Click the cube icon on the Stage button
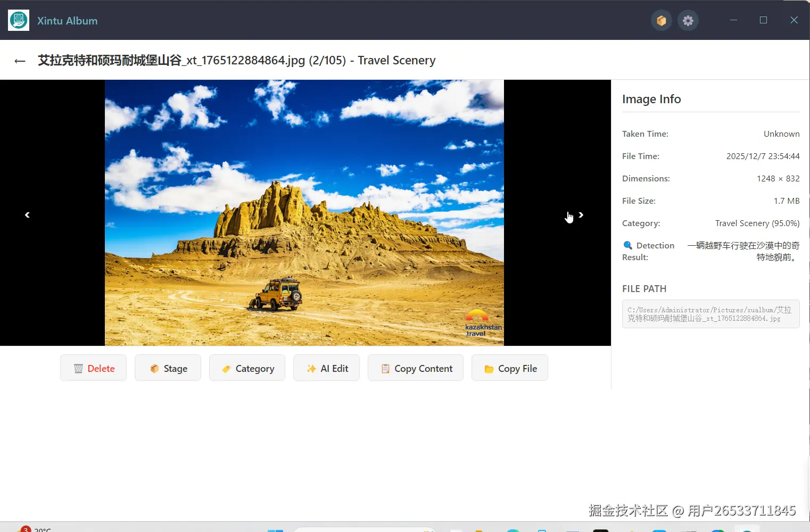Screen dimensions: 810x532 [154, 368]
